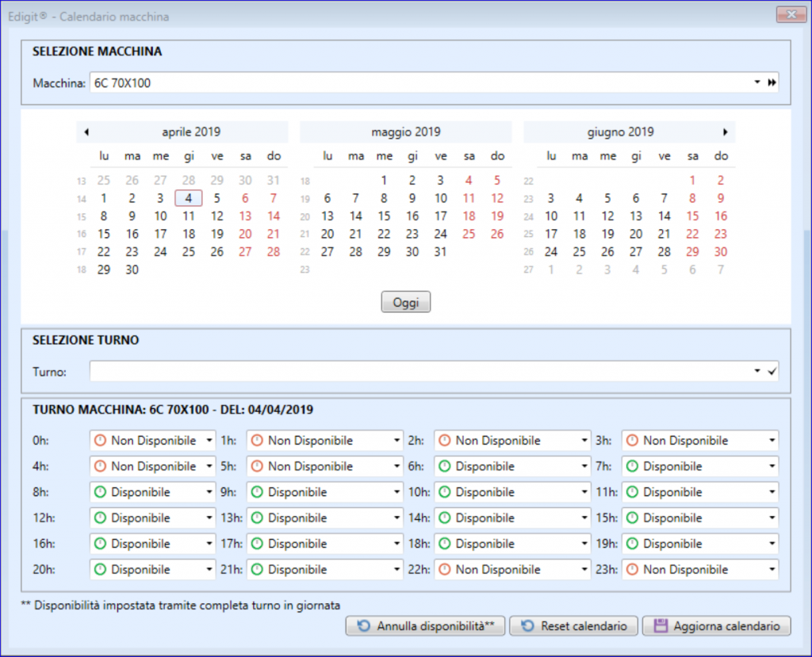
Task: Click the Oggi button
Action: pyautogui.click(x=405, y=302)
